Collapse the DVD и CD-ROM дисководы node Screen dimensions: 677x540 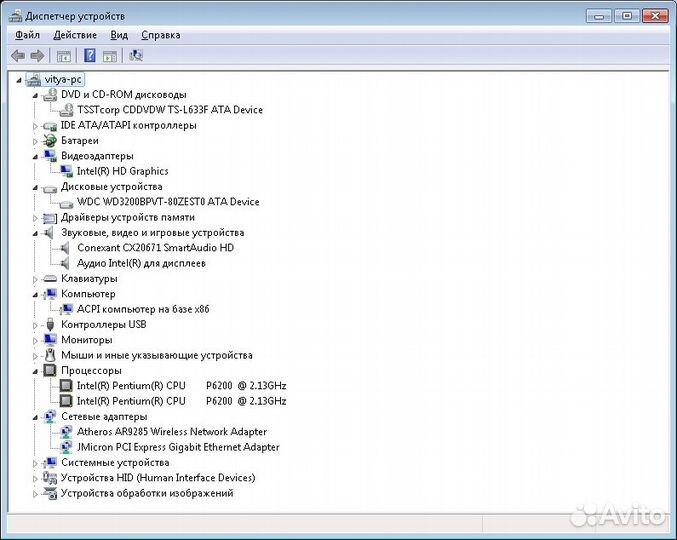[35, 95]
